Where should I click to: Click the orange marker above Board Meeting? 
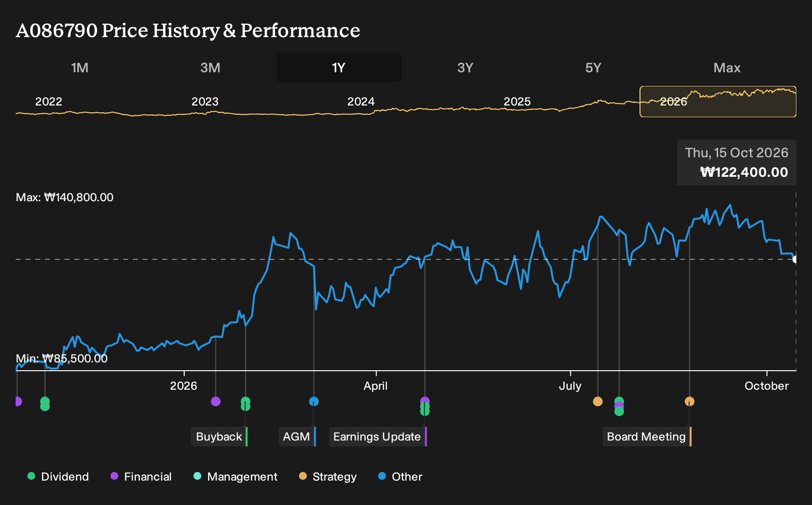(689, 401)
